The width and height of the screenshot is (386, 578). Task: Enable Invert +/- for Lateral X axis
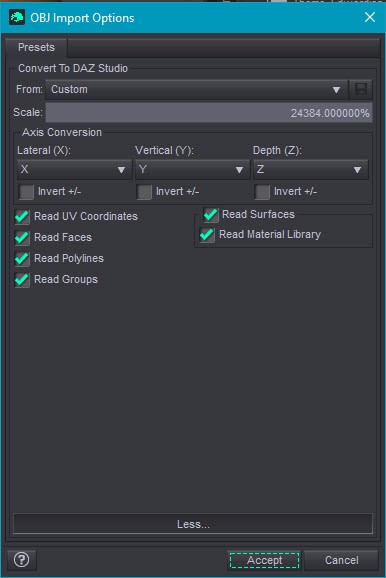(x=26, y=192)
